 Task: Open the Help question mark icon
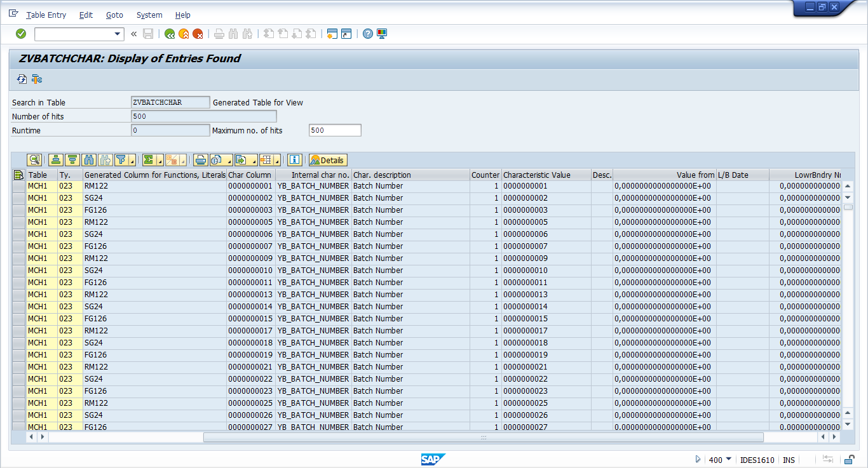click(368, 34)
